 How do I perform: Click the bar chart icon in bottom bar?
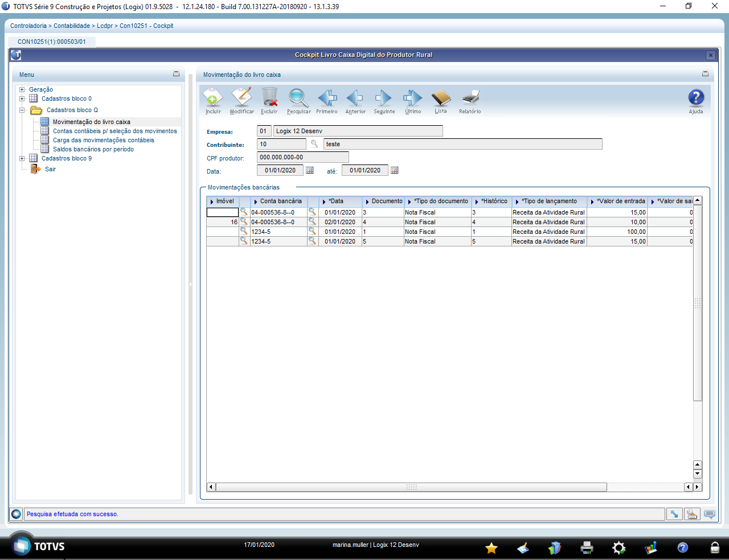(x=651, y=548)
